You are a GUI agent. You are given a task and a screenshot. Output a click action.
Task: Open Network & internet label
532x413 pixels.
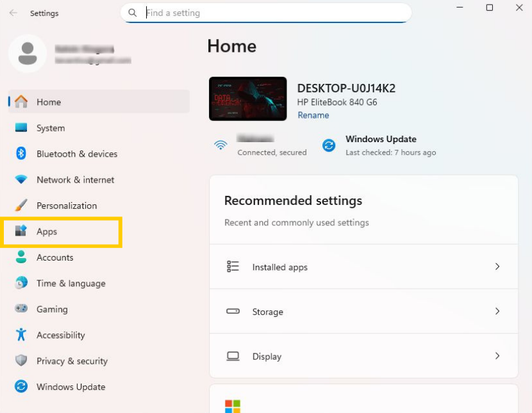pos(76,180)
